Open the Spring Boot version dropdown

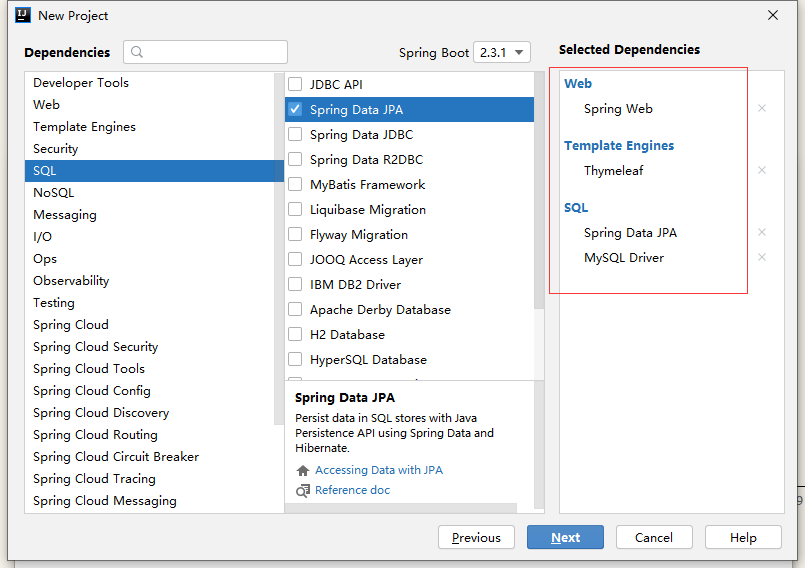pyautogui.click(x=502, y=52)
